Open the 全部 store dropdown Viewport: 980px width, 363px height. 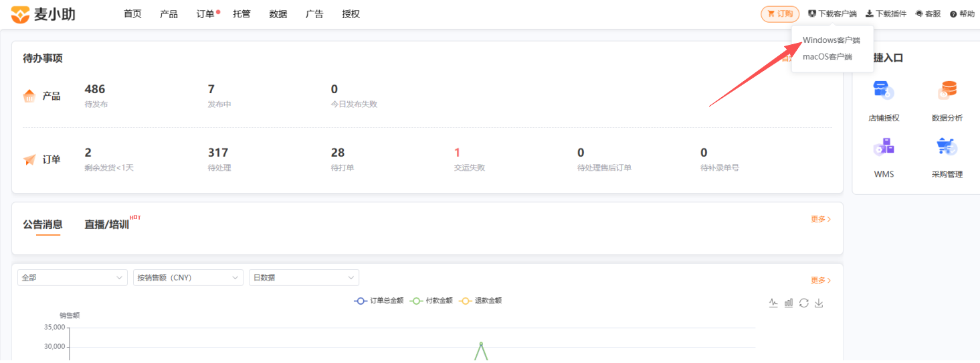pos(72,277)
